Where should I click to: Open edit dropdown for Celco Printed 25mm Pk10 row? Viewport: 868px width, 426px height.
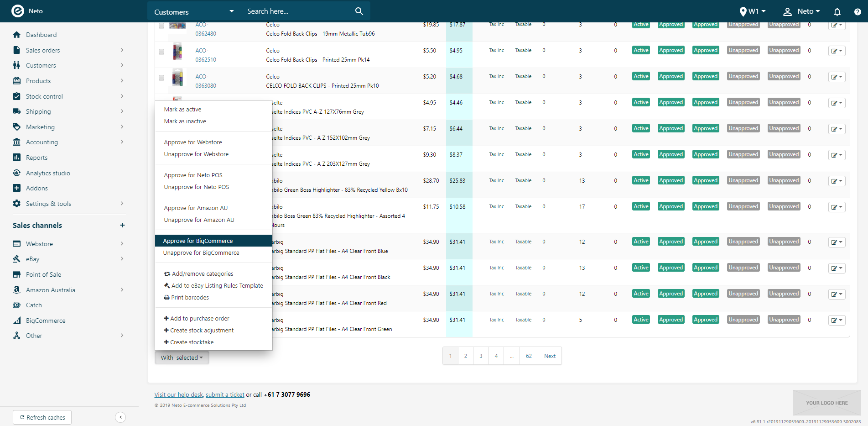click(x=837, y=77)
